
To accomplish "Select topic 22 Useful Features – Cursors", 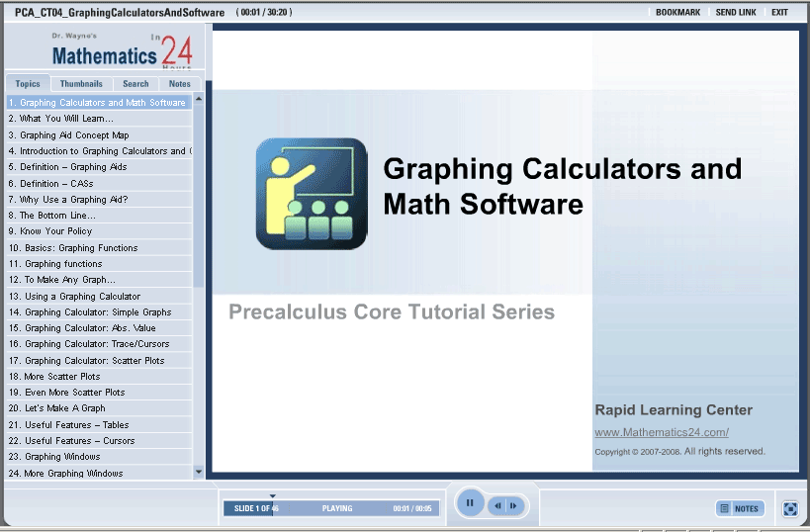I will click(x=99, y=441).
